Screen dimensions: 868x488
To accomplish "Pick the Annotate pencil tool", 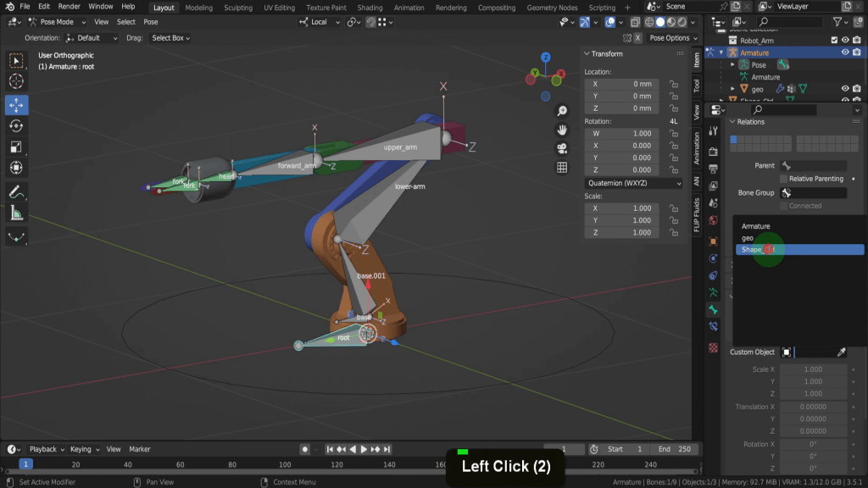I will [16, 192].
